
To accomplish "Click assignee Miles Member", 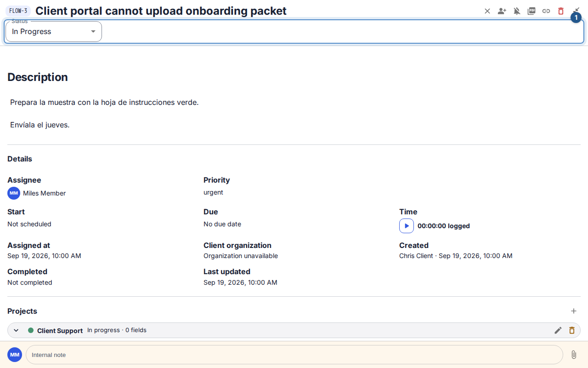I will 44,193.
